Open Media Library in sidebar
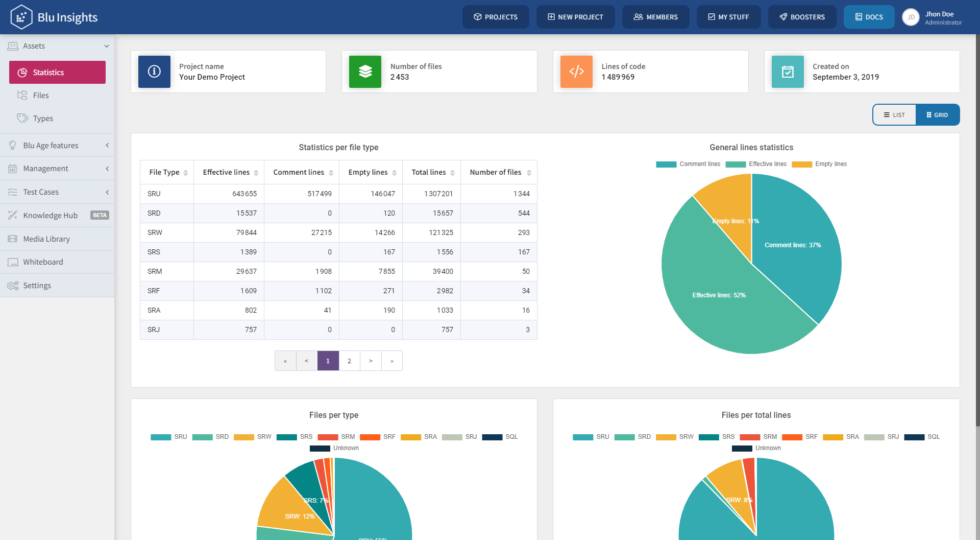Screen dimensions: 980x540 [57, 239]
